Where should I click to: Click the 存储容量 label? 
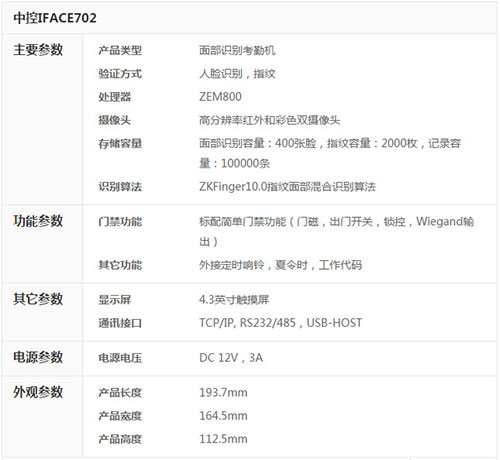pos(120,143)
